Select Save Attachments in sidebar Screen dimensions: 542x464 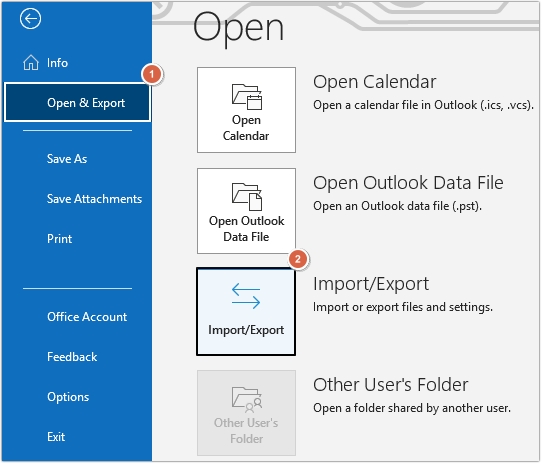[94, 199]
